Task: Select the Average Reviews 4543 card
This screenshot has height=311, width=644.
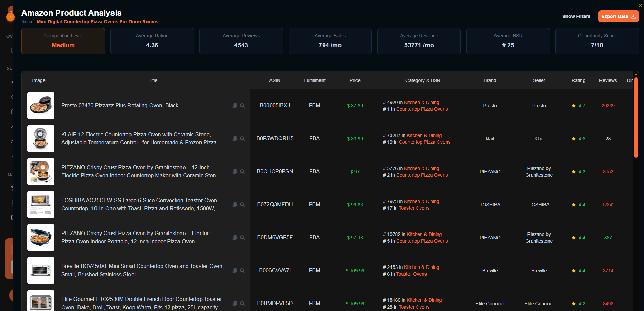Action: (241, 41)
